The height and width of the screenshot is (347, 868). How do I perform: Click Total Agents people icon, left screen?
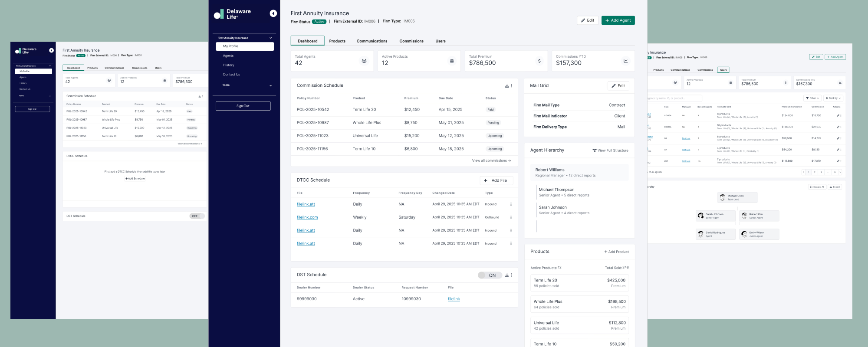[109, 80]
